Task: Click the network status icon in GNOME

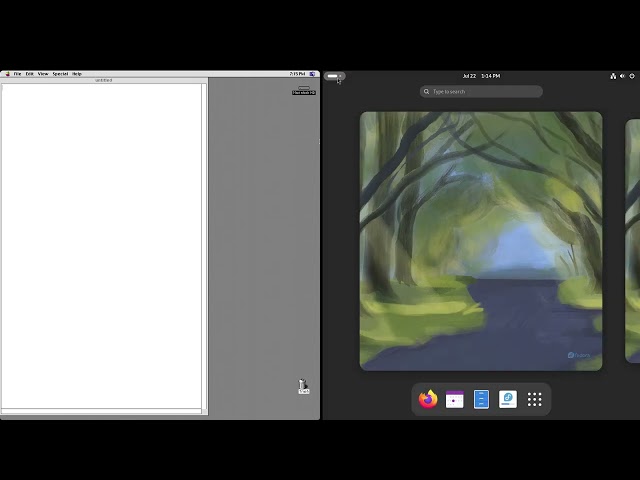Action: coord(613,76)
